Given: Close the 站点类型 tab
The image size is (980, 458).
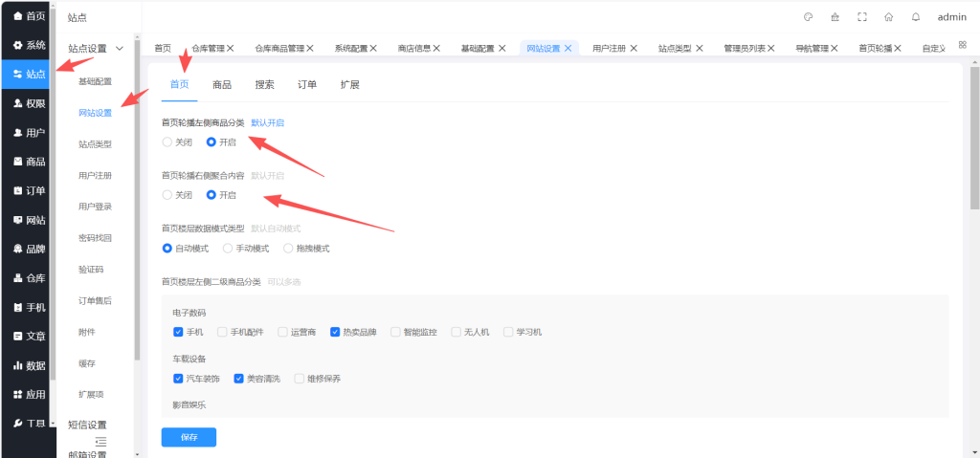Looking at the screenshot, I should pos(700,48).
